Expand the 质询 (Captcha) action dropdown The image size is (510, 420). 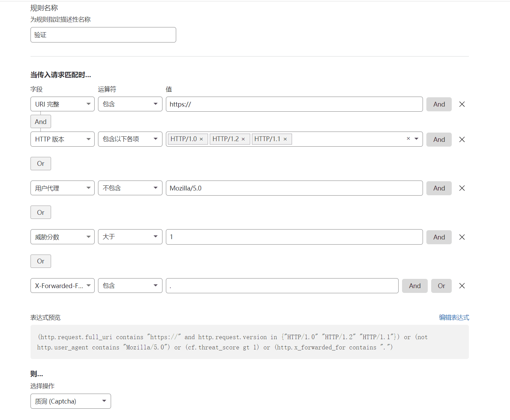pos(71,401)
